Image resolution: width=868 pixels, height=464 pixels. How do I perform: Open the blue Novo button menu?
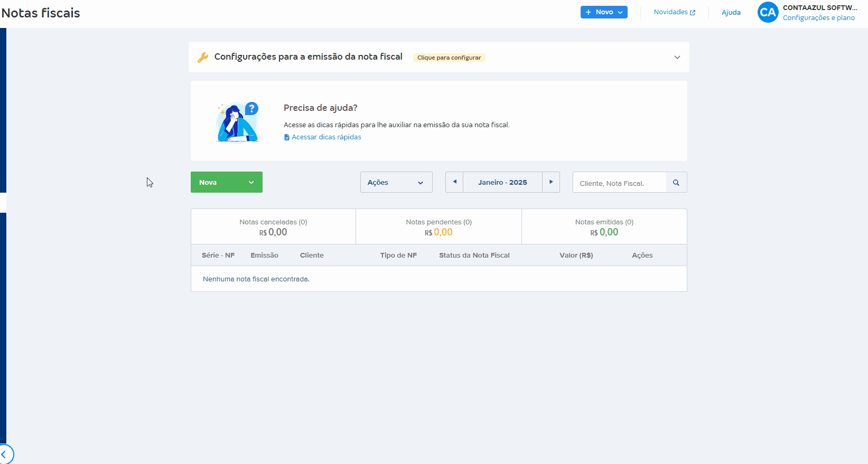click(x=604, y=12)
